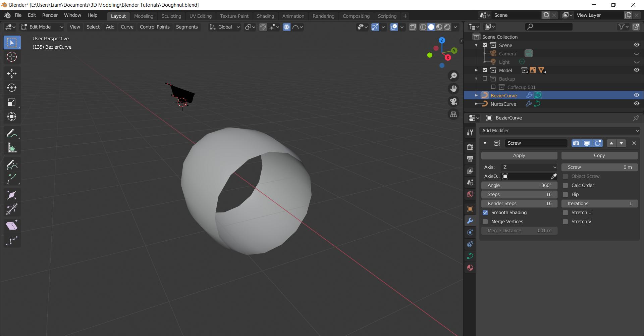Open the Screw Axis Z dropdown

[x=529, y=167]
